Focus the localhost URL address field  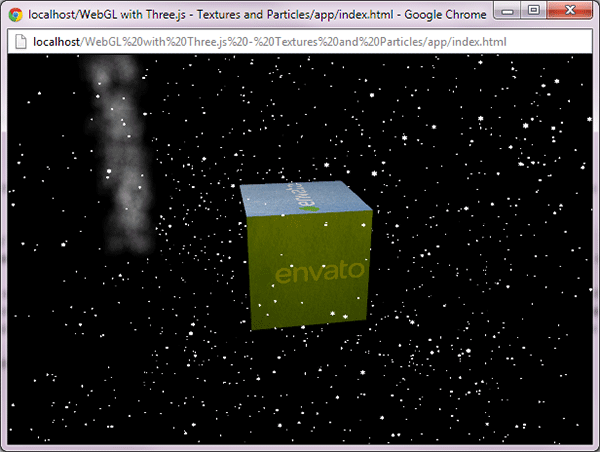tap(300, 42)
